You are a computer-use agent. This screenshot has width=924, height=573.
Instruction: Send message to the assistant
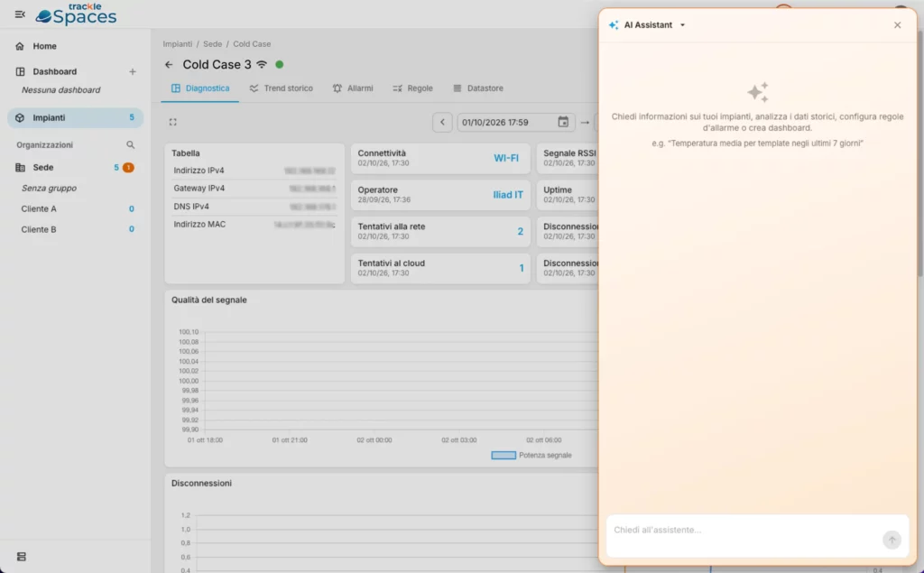(892, 540)
